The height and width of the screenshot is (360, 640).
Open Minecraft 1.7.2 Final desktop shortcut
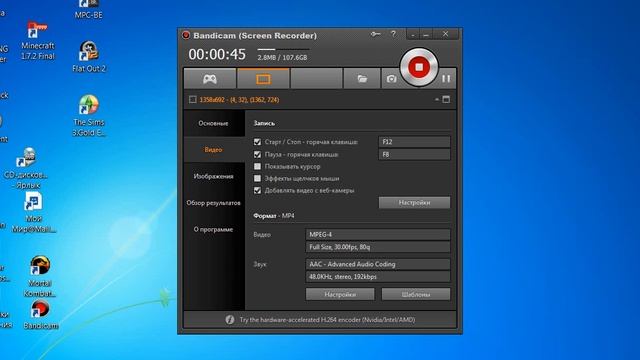(x=38, y=41)
